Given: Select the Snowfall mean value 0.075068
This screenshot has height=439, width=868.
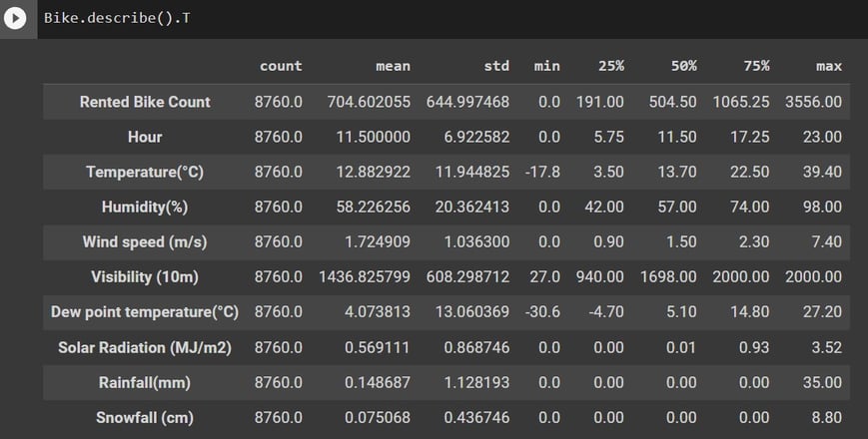Looking at the screenshot, I should click(378, 417).
